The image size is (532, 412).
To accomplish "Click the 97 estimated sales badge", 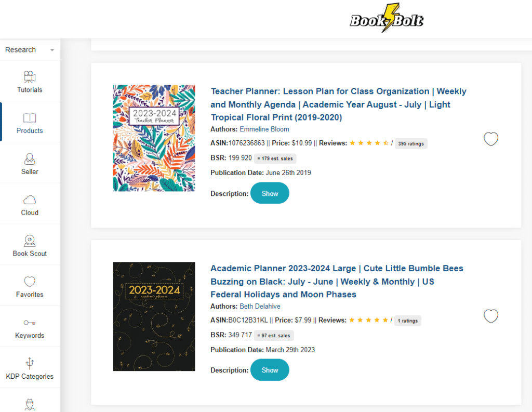I will click(274, 335).
